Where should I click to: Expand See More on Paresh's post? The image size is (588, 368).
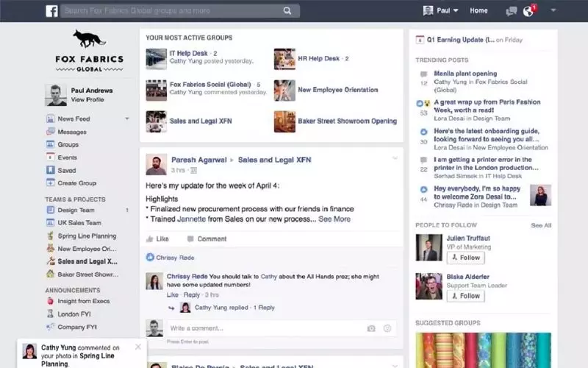click(334, 219)
